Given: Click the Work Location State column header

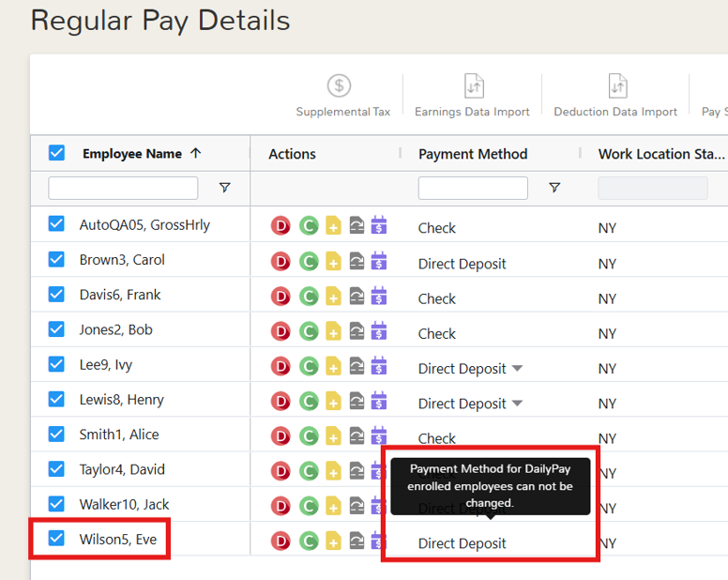Looking at the screenshot, I should (x=661, y=154).
